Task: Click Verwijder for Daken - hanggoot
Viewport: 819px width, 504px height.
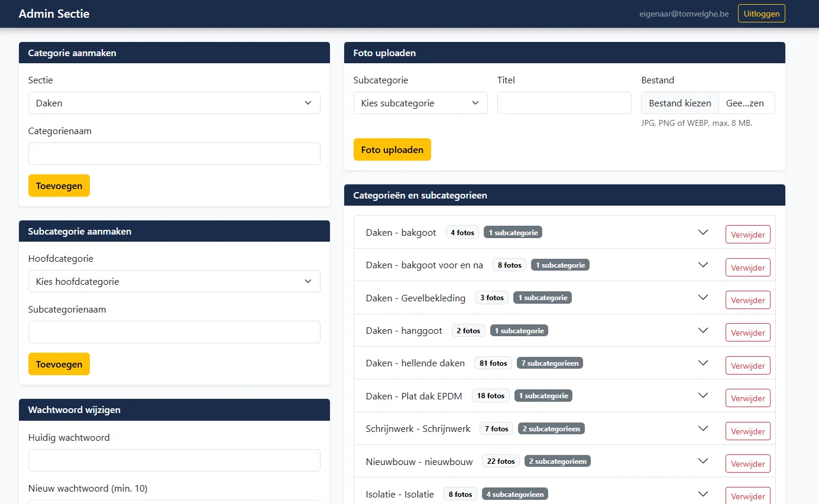Action: coord(748,333)
